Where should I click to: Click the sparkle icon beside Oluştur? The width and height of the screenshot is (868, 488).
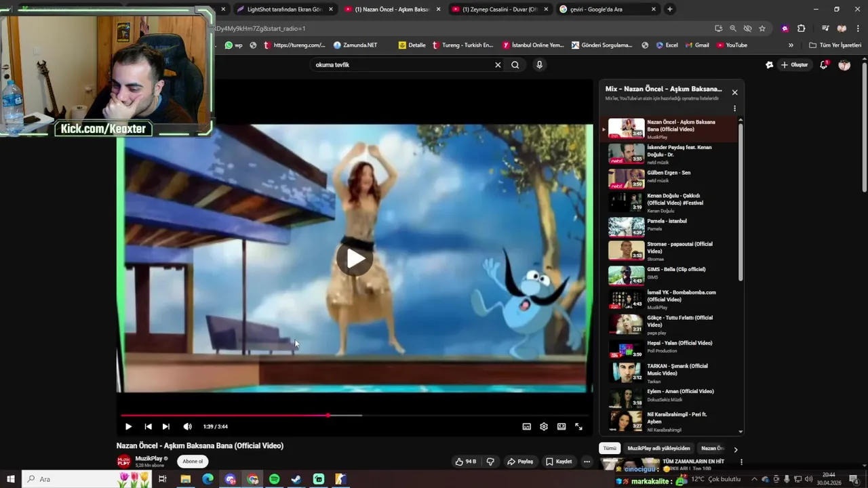coord(769,65)
